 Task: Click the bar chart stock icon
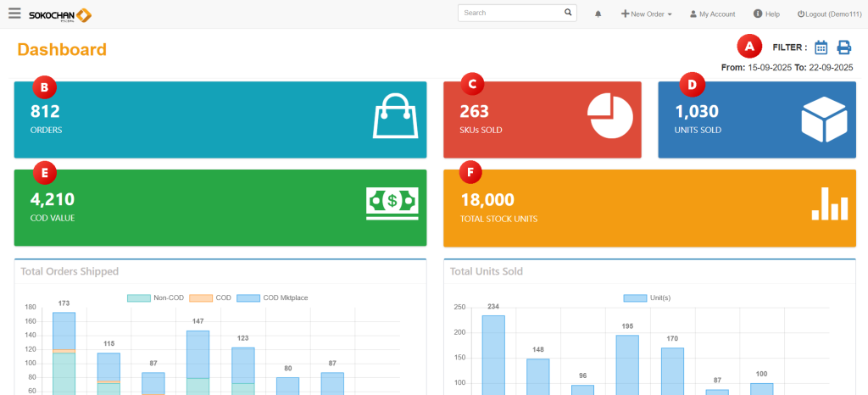pyautogui.click(x=829, y=203)
